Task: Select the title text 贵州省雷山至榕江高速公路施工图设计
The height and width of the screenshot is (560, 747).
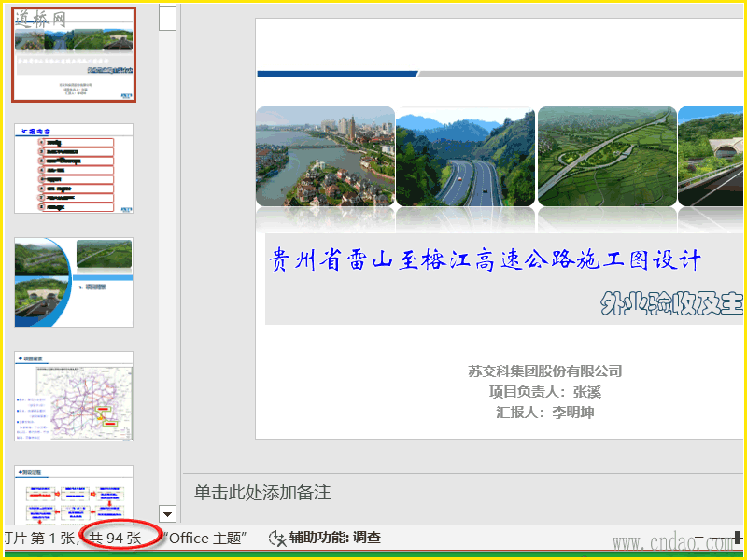Action: [485, 260]
